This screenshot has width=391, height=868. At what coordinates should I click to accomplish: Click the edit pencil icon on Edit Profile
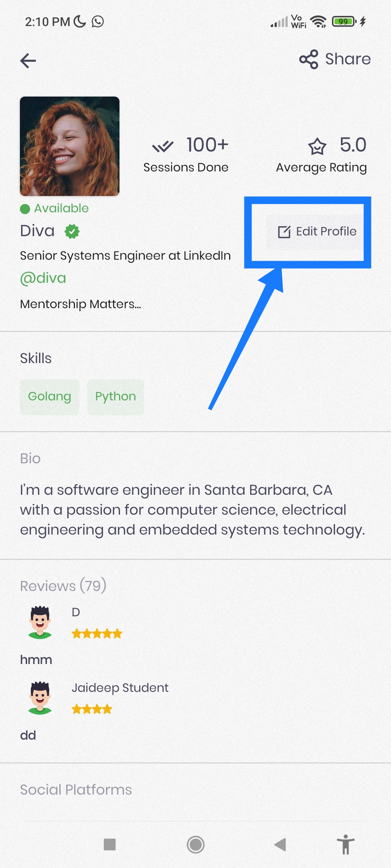click(284, 231)
